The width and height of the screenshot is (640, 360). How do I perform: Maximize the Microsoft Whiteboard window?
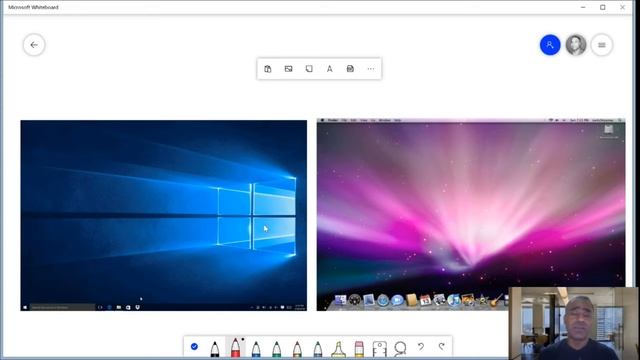(602, 7)
